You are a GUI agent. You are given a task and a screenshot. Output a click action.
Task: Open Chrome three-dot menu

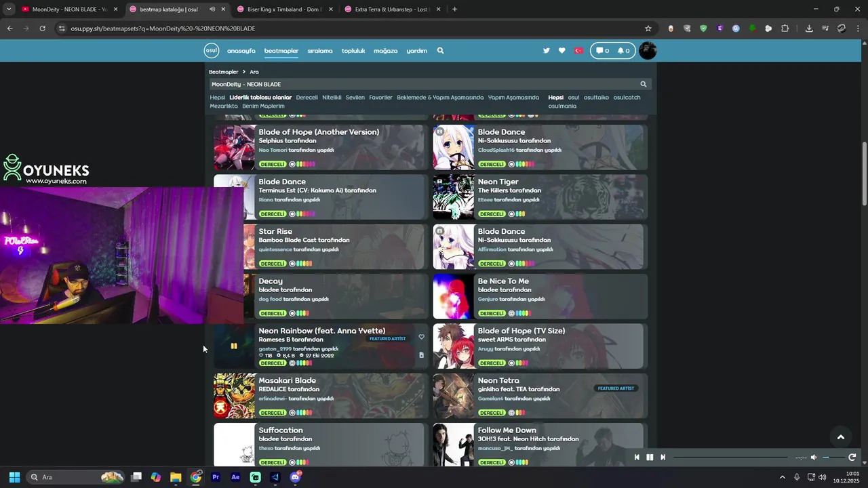(858, 28)
